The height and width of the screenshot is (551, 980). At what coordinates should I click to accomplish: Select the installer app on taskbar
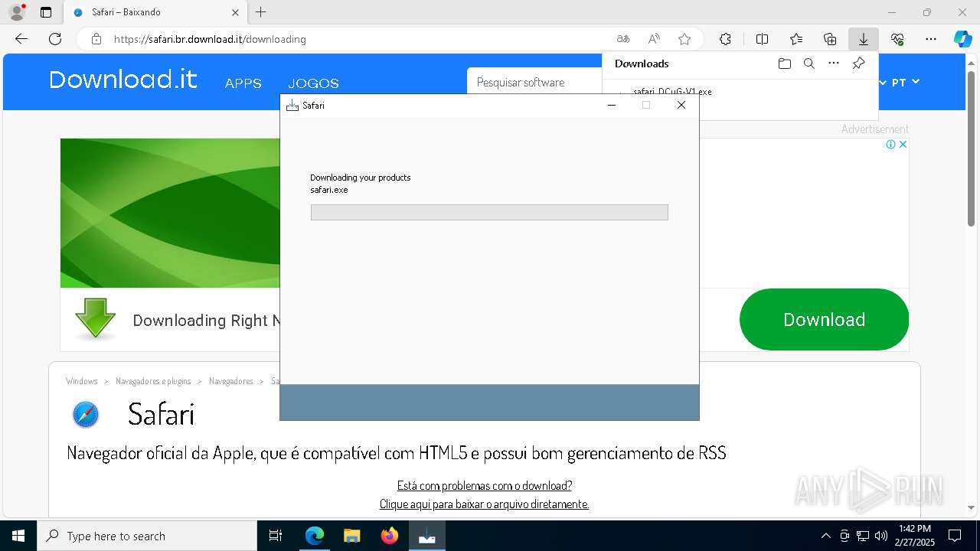[x=427, y=536]
